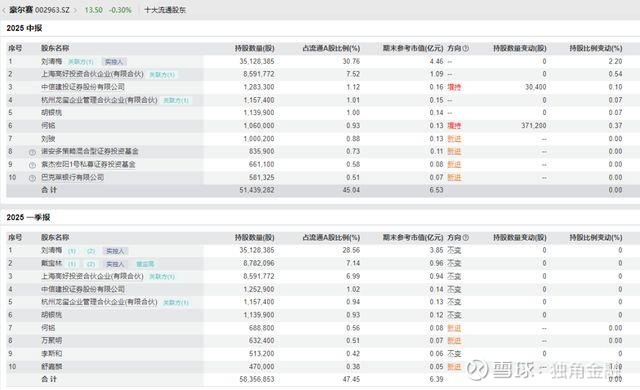The height and width of the screenshot is (390, 640).
Task: Click the cell value 513,200
Action: [x=262, y=354]
